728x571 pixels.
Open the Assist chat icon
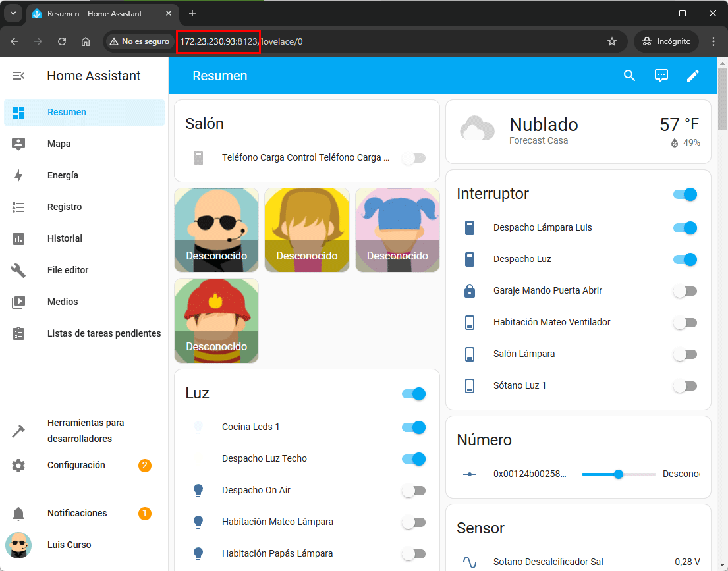[661, 76]
